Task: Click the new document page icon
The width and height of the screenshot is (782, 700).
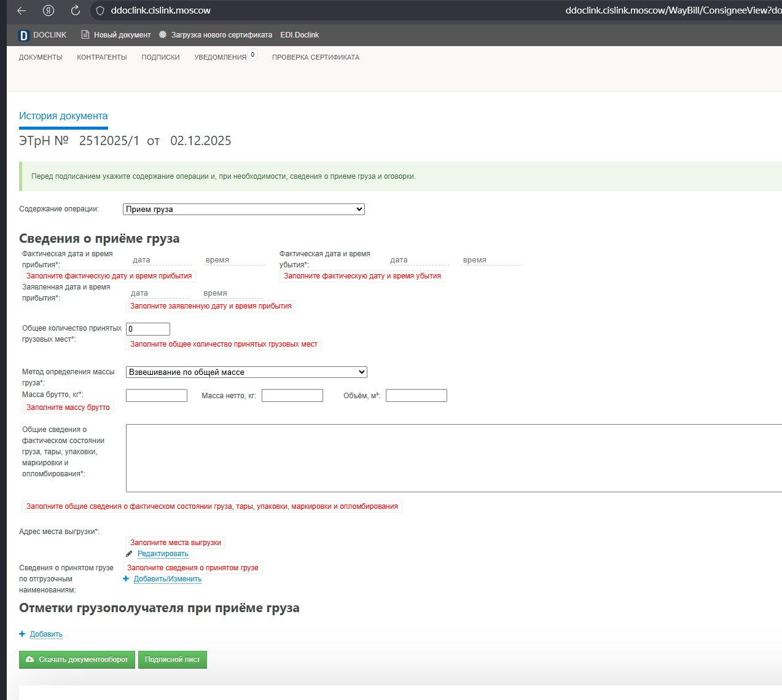Action: (85, 35)
